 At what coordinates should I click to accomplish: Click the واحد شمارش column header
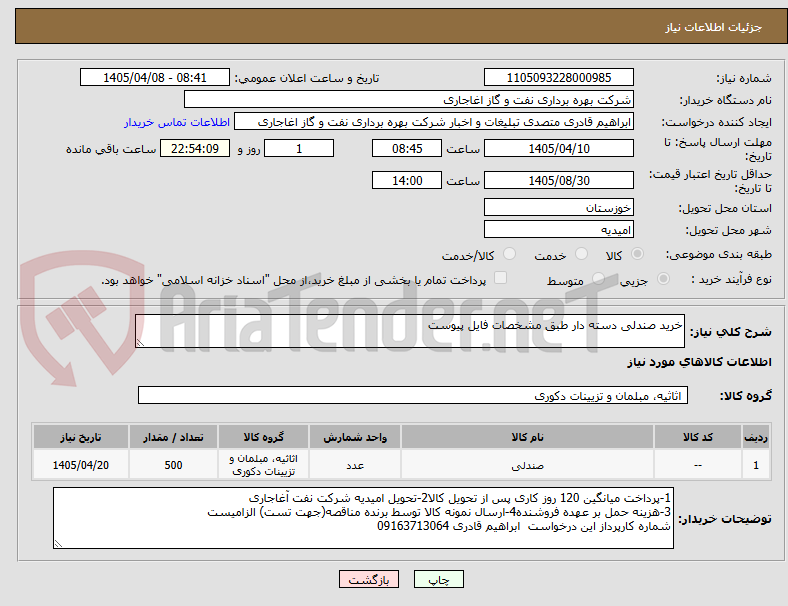pyautogui.click(x=355, y=437)
